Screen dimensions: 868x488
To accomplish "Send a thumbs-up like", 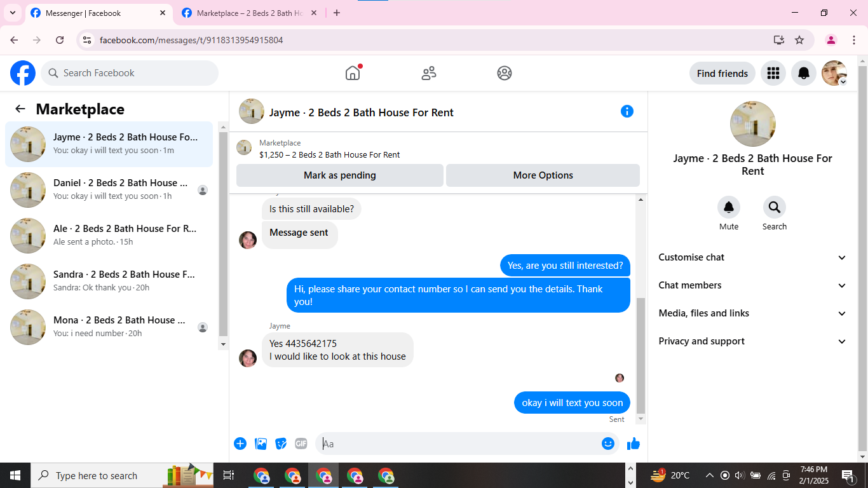I will [634, 444].
